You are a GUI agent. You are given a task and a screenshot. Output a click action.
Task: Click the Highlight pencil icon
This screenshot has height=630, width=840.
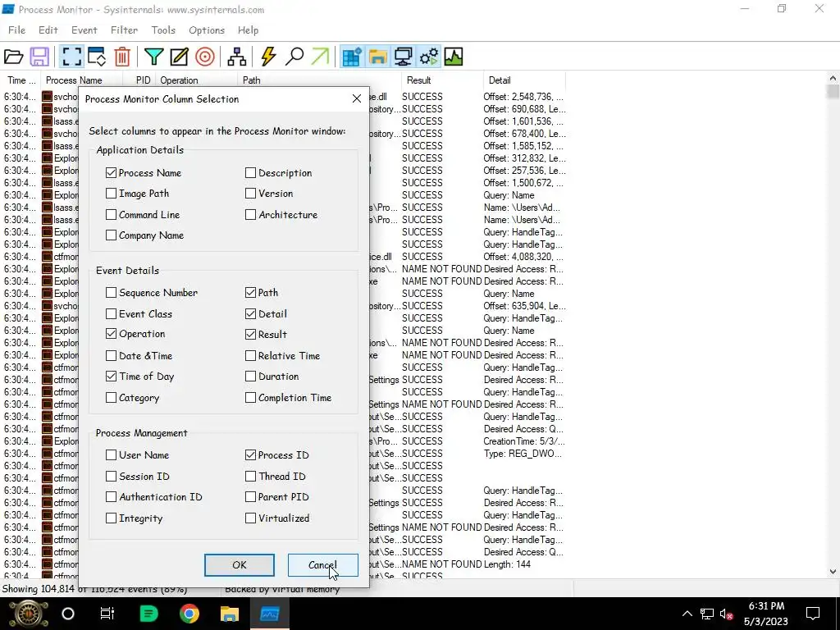pos(179,57)
